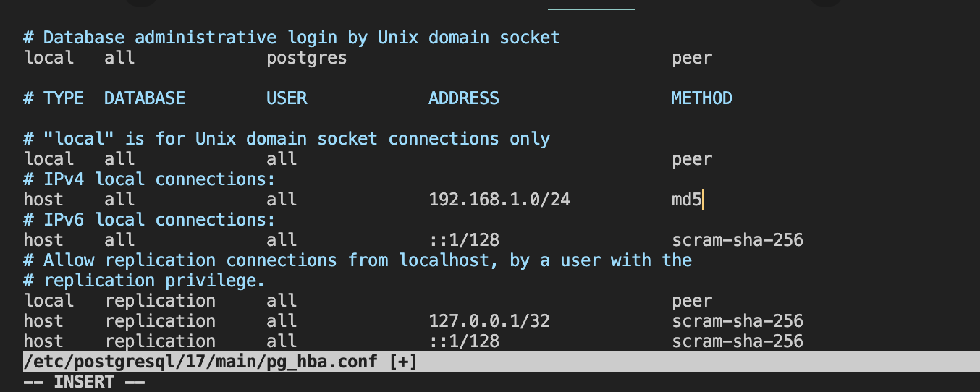Click scram-sha-256 on the IPv6 local connections line
980x392 pixels.
point(738,239)
